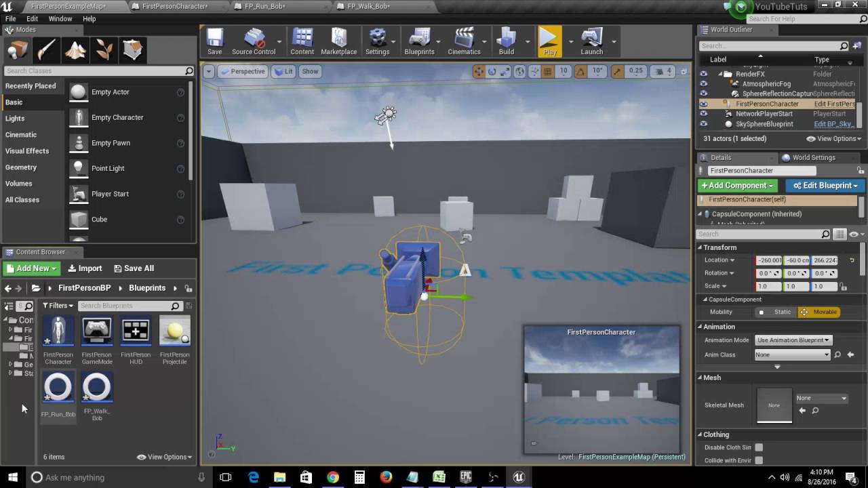Image resolution: width=868 pixels, height=488 pixels.
Task: Toggle grid snapping icon in viewport
Action: (x=547, y=71)
